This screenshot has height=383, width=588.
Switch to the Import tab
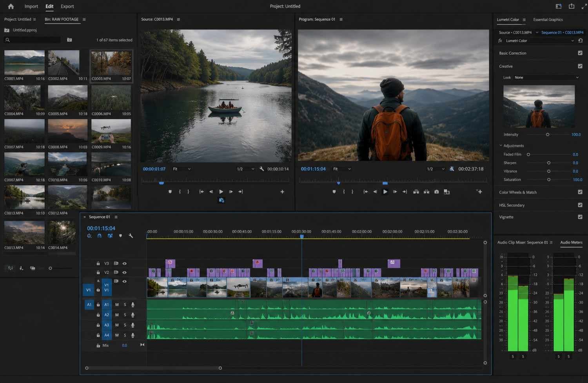[31, 6]
